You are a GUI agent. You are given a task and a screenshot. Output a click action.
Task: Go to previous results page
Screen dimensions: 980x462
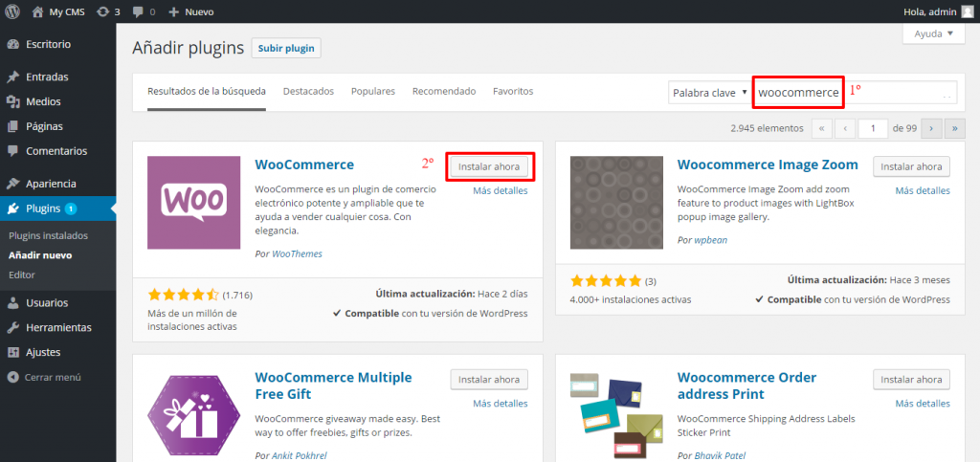[845, 128]
